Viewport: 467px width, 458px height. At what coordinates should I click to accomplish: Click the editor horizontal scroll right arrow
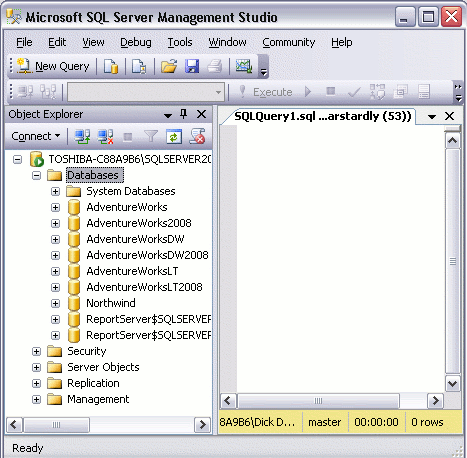tap(435, 400)
